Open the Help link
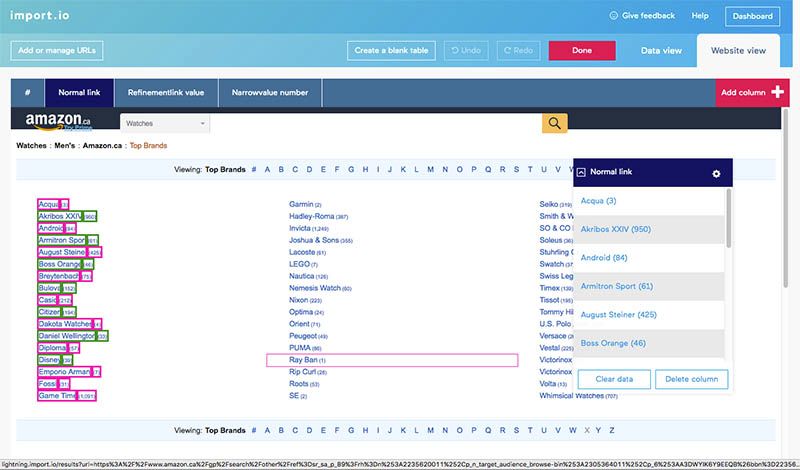This screenshot has height=470, width=800. click(x=700, y=16)
